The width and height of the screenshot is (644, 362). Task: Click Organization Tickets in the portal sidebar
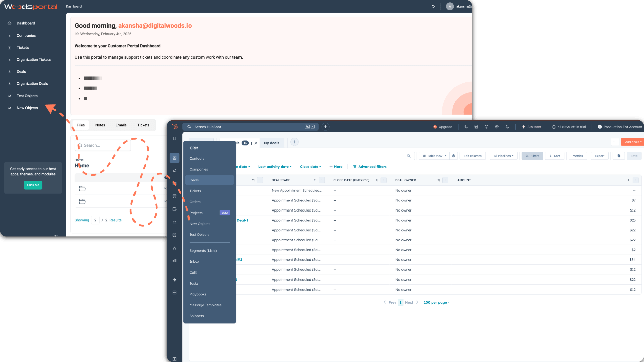(34, 59)
